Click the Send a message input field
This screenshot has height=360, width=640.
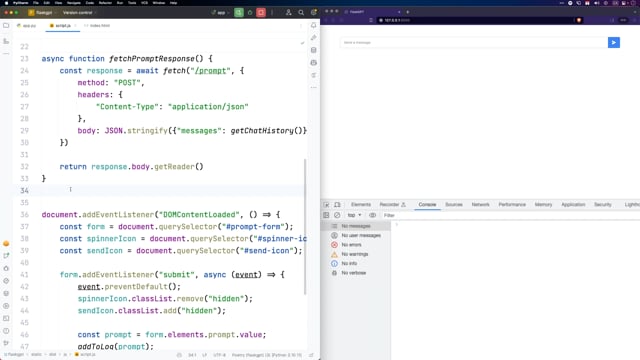474,42
